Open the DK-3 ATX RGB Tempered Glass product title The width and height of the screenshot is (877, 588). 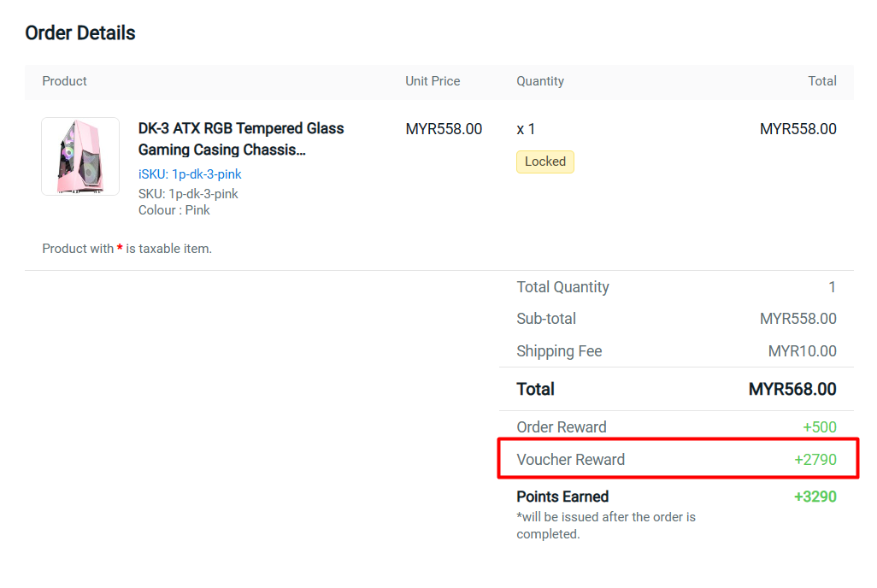pos(241,138)
